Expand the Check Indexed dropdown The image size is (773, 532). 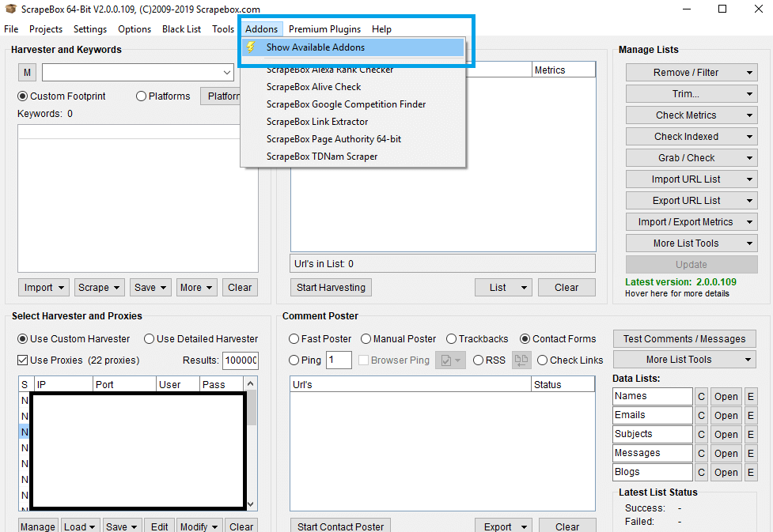tap(692, 137)
